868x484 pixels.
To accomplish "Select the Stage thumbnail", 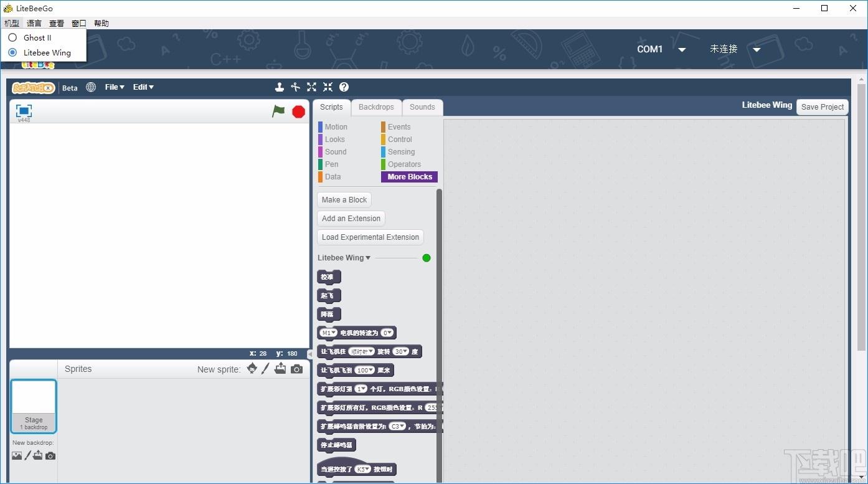I will click(34, 406).
